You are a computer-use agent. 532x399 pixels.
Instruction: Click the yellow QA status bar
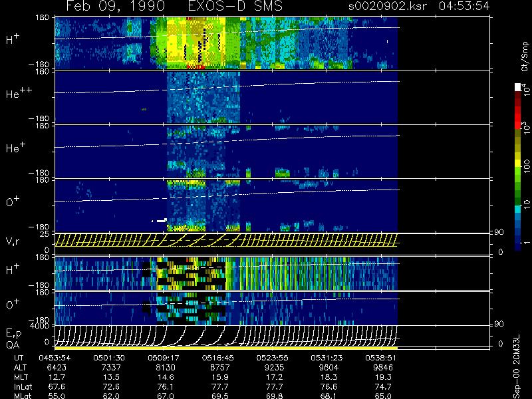pyautogui.click(x=226, y=348)
